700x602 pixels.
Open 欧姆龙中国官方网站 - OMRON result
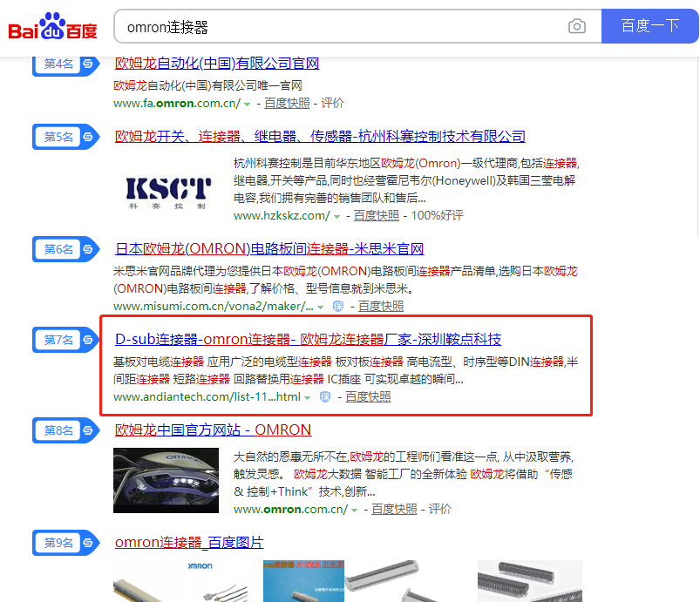pyautogui.click(x=213, y=430)
